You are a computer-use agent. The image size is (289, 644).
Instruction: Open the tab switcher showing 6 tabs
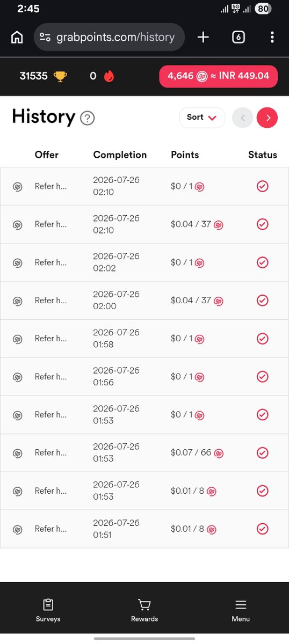click(239, 37)
